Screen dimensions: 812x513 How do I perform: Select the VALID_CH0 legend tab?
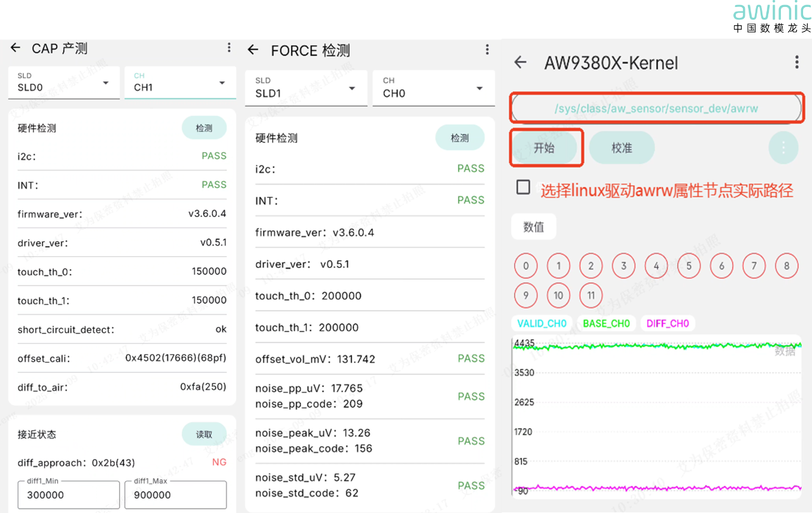[542, 323]
